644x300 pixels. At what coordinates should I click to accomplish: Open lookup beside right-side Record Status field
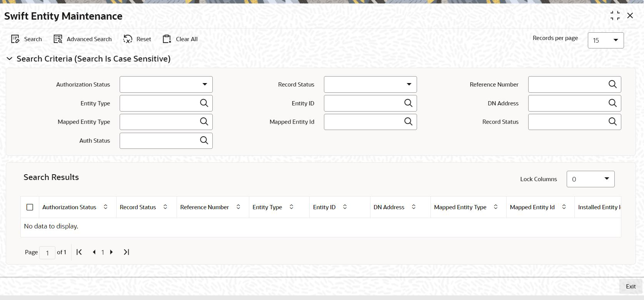point(612,122)
